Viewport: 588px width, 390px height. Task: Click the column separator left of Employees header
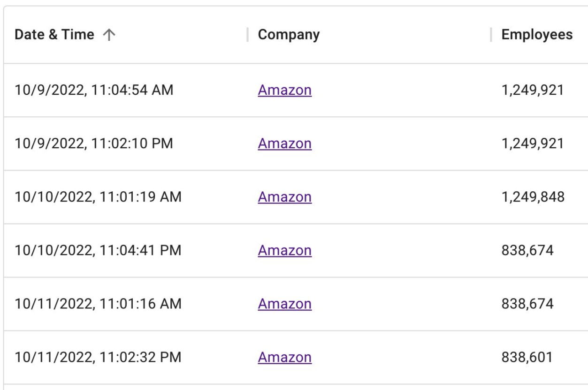[491, 35]
